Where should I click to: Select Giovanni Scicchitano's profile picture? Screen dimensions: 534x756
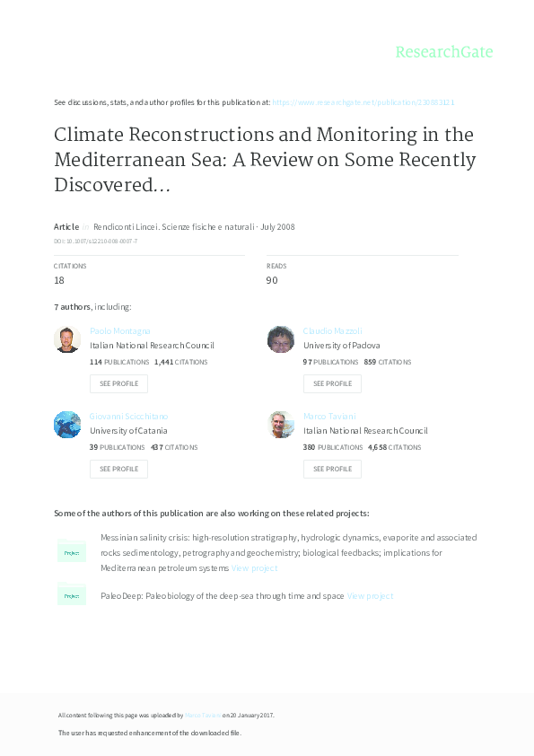[67, 424]
